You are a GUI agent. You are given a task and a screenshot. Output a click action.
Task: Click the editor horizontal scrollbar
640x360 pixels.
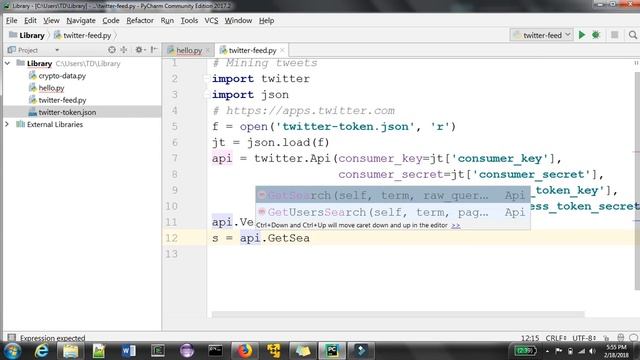pyautogui.click(x=398, y=314)
